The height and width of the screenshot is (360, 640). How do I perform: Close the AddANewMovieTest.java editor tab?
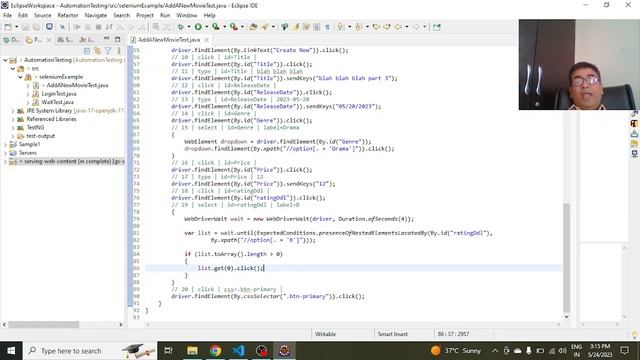(207, 40)
